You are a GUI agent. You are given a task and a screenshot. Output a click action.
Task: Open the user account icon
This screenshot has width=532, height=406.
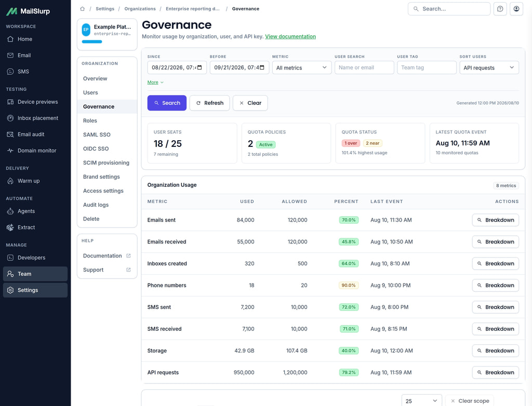[516, 9]
